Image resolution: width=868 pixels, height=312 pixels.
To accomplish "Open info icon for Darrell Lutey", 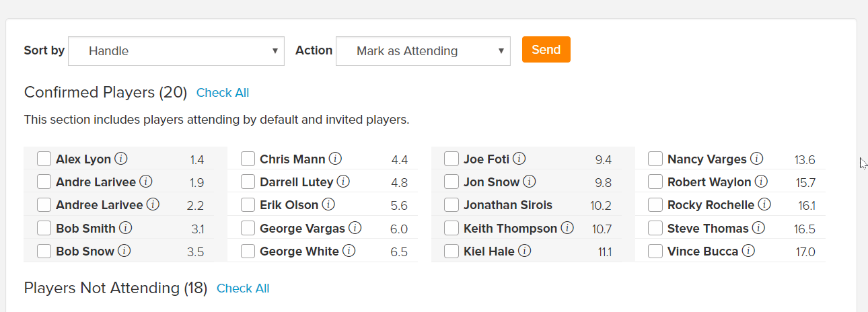I will point(343,182).
